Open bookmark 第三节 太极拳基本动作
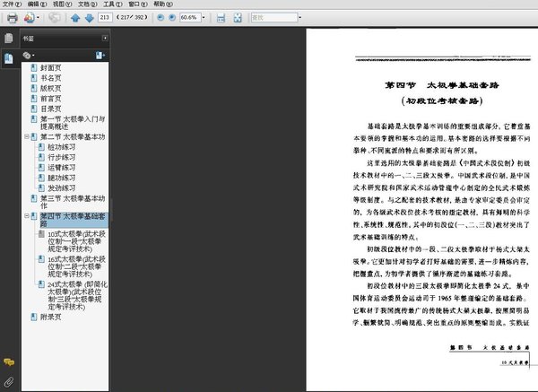The width and height of the screenshot is (538, 392). pos(73,202)
